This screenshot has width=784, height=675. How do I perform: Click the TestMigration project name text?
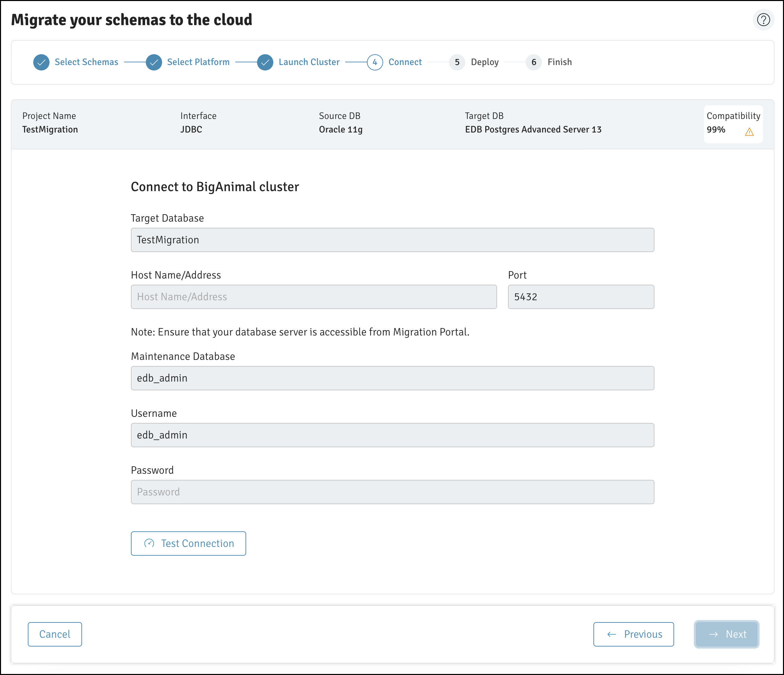coord(50,130)
